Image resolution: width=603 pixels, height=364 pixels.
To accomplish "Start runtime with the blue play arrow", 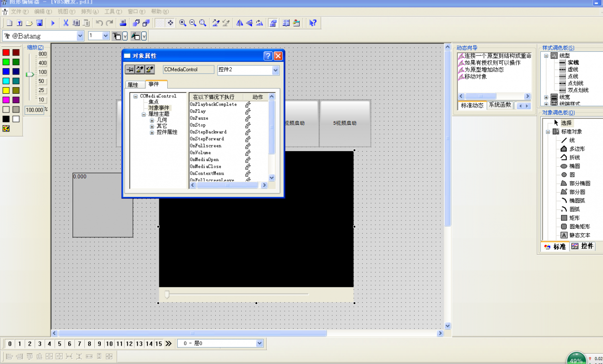I will (x=53, y=23).
